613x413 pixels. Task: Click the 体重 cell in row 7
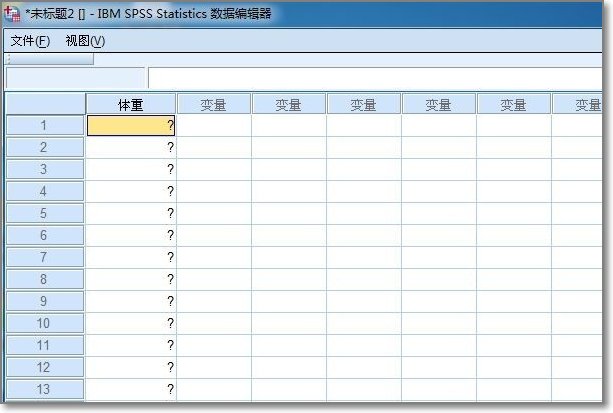pos(131,257)
